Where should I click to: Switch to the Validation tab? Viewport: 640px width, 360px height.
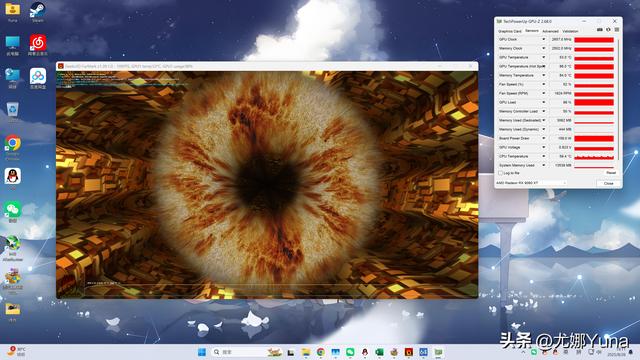[570, 31]
